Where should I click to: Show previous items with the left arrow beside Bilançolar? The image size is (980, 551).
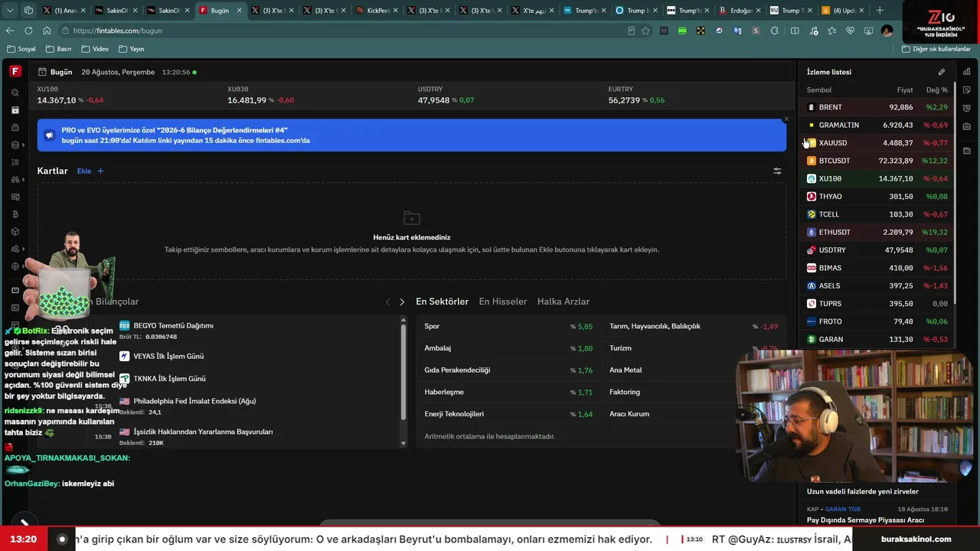point(388,302)
